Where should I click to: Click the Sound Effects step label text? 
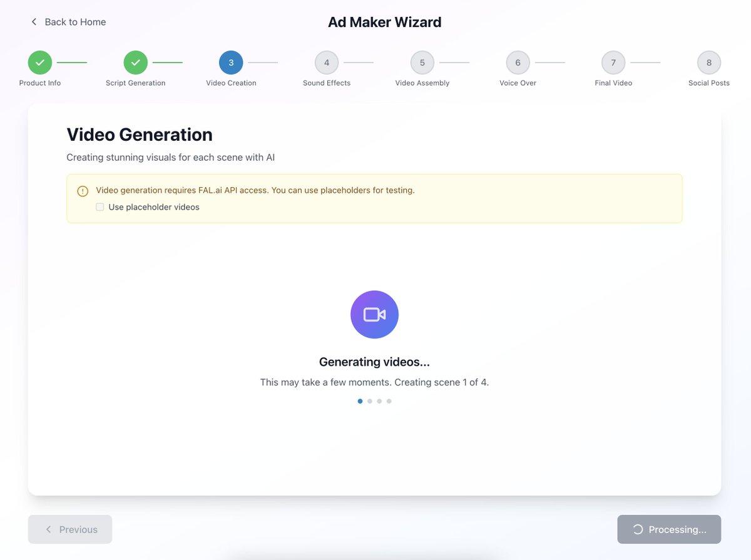pyautogui.click(x=326, y=82)
